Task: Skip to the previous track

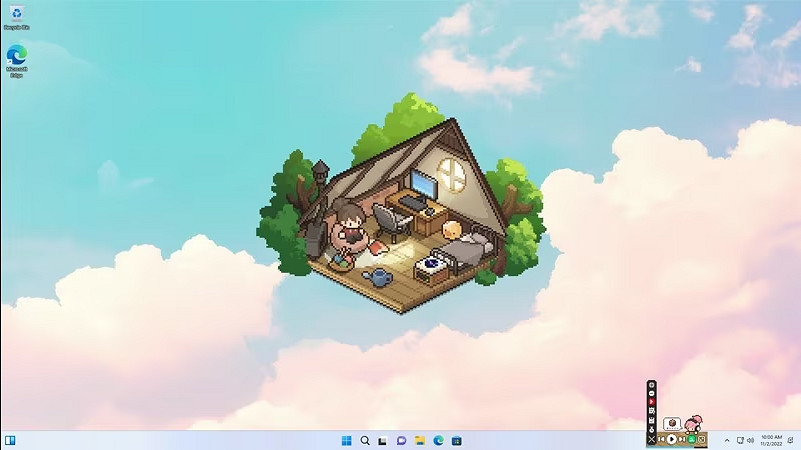Action: (x=661, y=439)
